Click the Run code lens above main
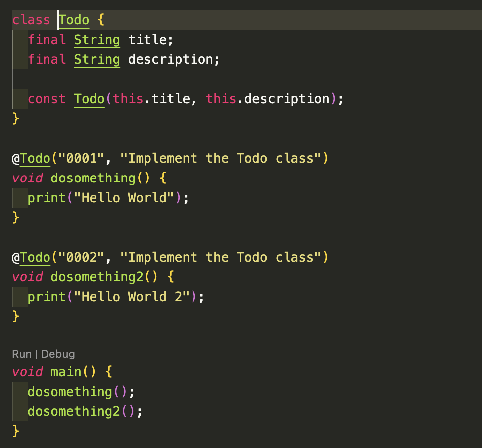 point(22,354)
